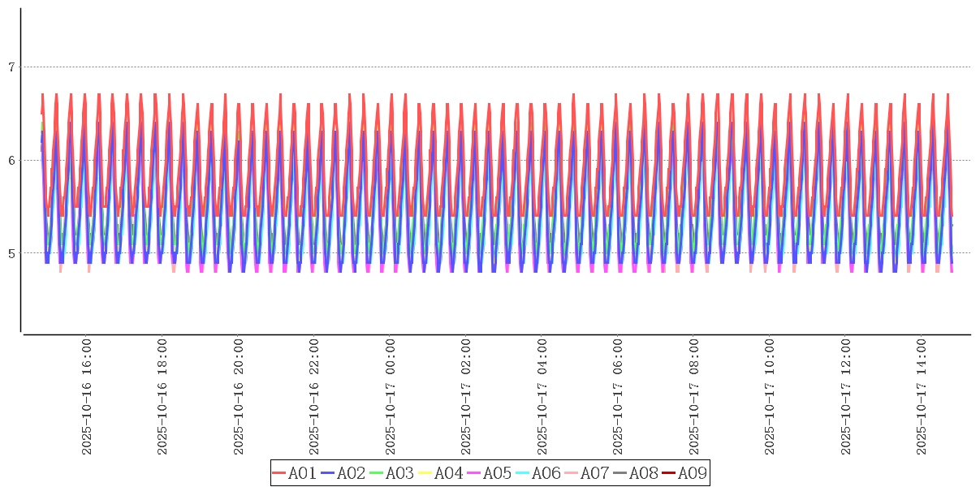Screen dimensions: 980x487
Task: Click the 2025-10-17 00:00 midnight label
Action: (x=391, y=397)
